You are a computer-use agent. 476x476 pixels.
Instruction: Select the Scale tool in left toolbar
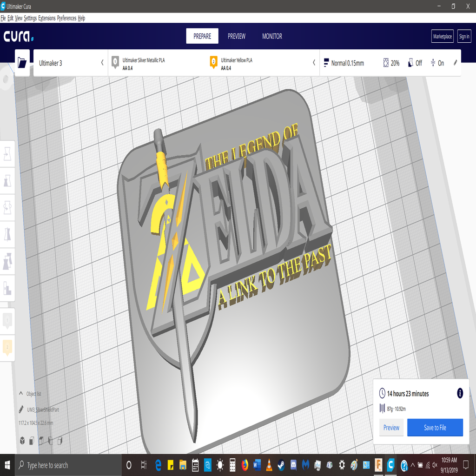coord(7,181)
